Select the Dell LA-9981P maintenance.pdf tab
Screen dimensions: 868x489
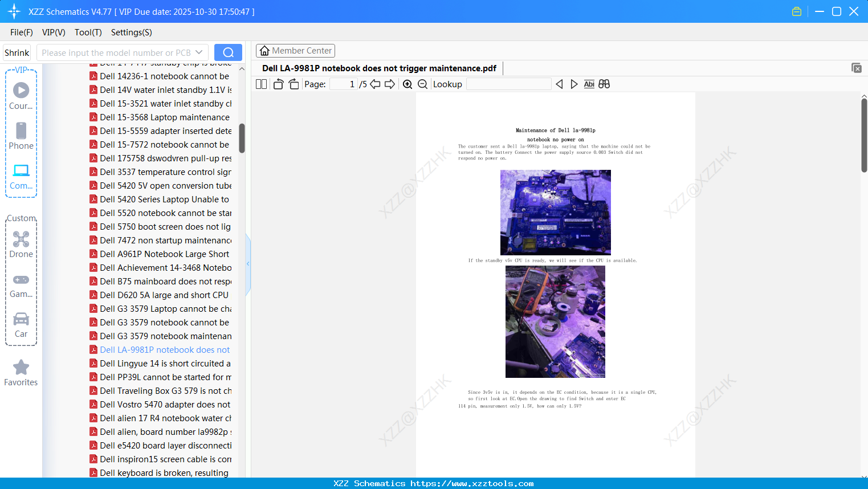[x=379, y=68]
